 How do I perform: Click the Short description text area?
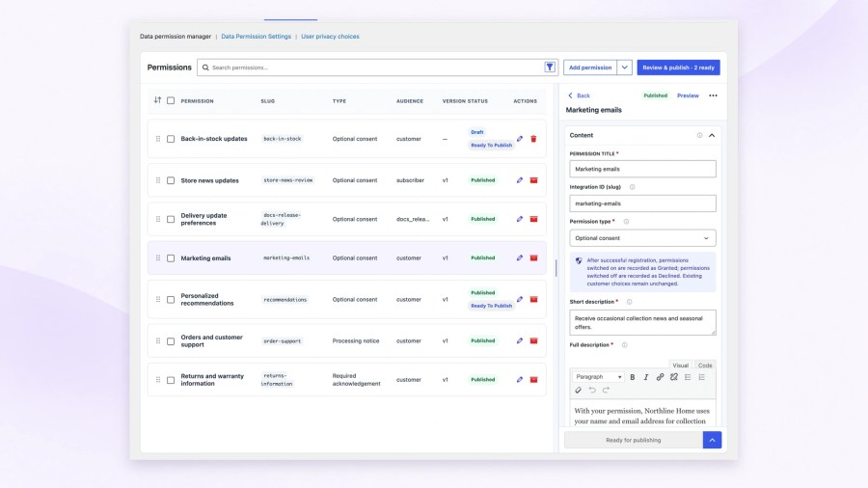coord(642,322)
